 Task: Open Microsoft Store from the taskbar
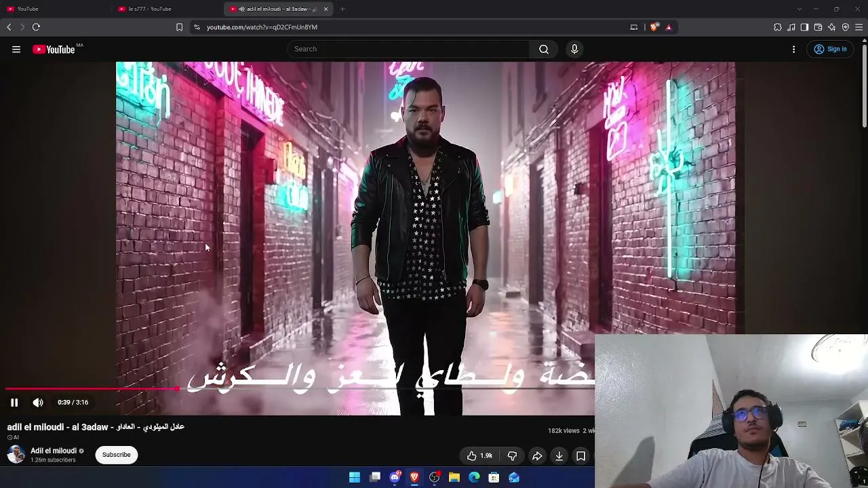click(494, 478)
